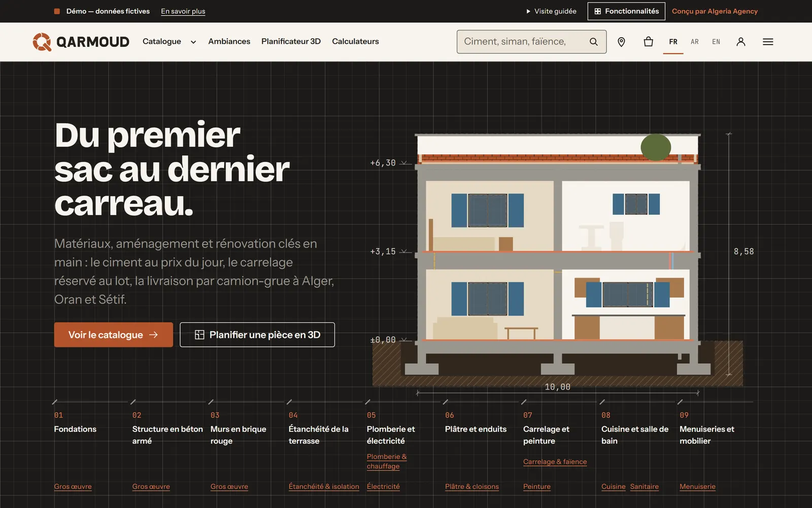Select step 05 Plomberie et électricité
Image resolution: width=812 pixels, height=508 pixels.
(x=391, y=428)
